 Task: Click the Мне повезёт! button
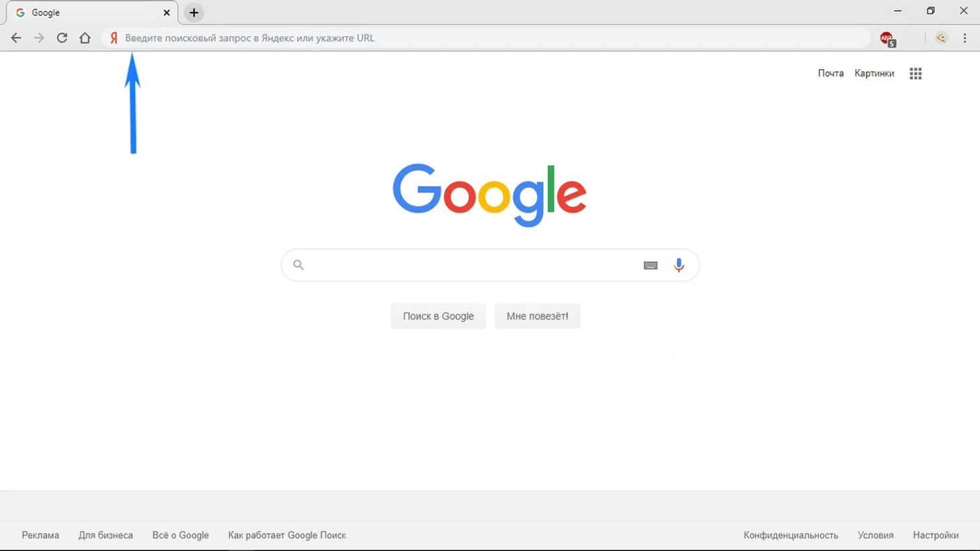(x=538, y=316)
